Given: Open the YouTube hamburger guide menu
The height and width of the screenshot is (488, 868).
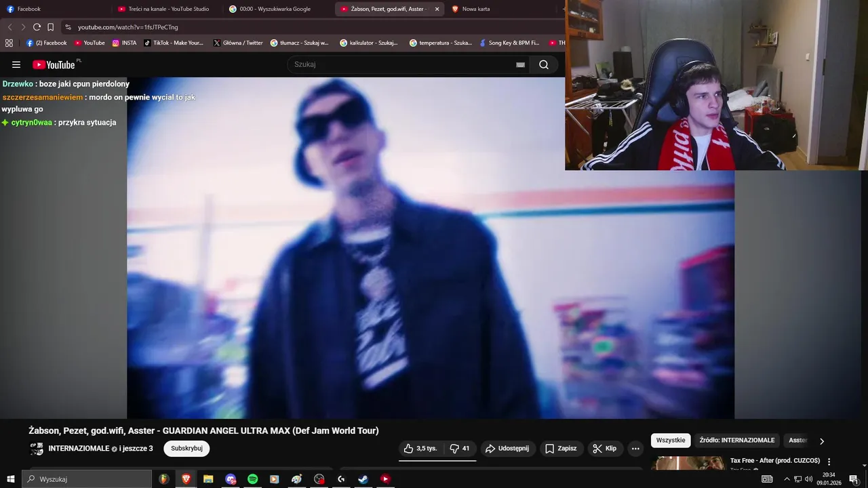Looking at the screenshot, I should (16, 65).
